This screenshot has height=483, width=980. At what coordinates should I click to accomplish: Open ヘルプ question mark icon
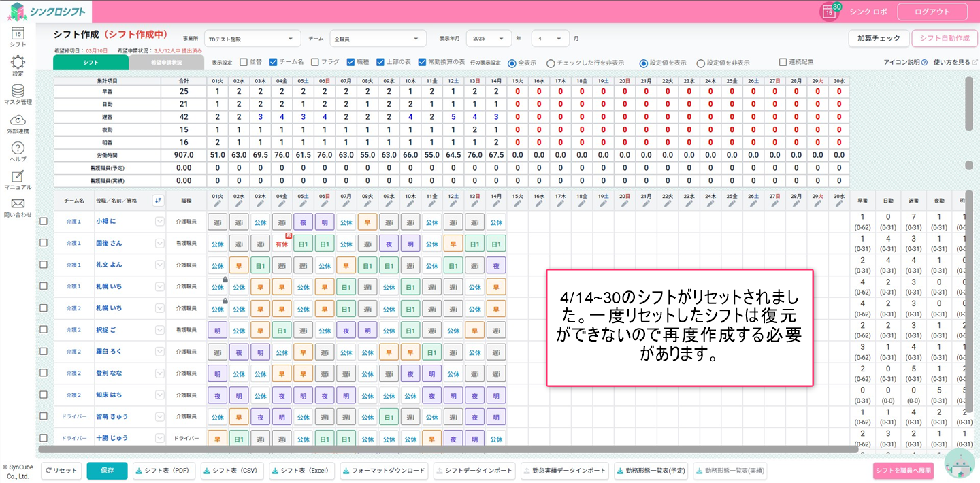click(18, 148)
